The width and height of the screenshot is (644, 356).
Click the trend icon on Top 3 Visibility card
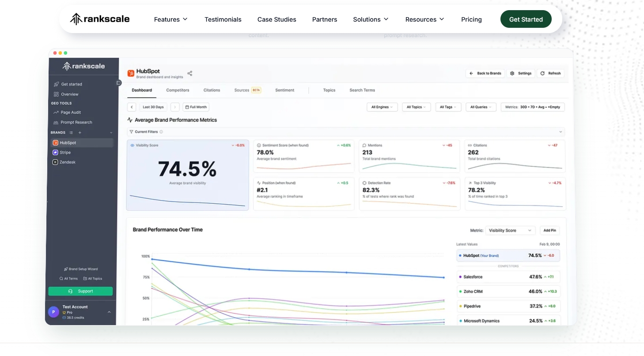470,183
